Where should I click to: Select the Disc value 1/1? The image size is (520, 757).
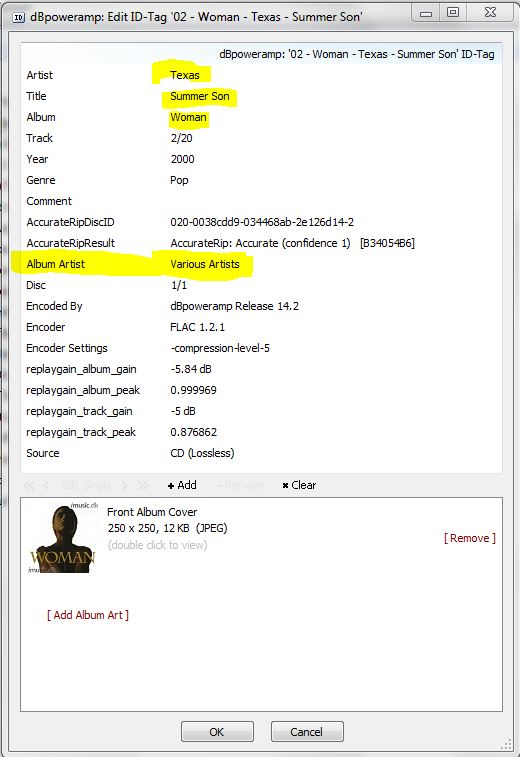pos(179,285)
